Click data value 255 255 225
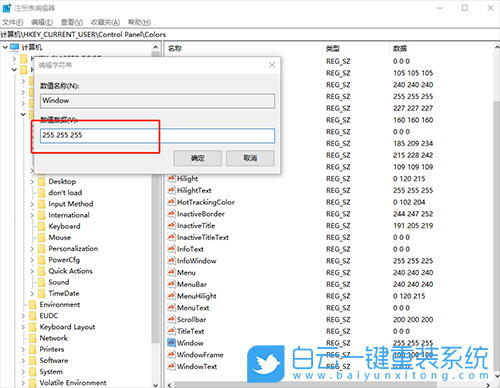The image size is (500, 388). (x=413, y=261)
